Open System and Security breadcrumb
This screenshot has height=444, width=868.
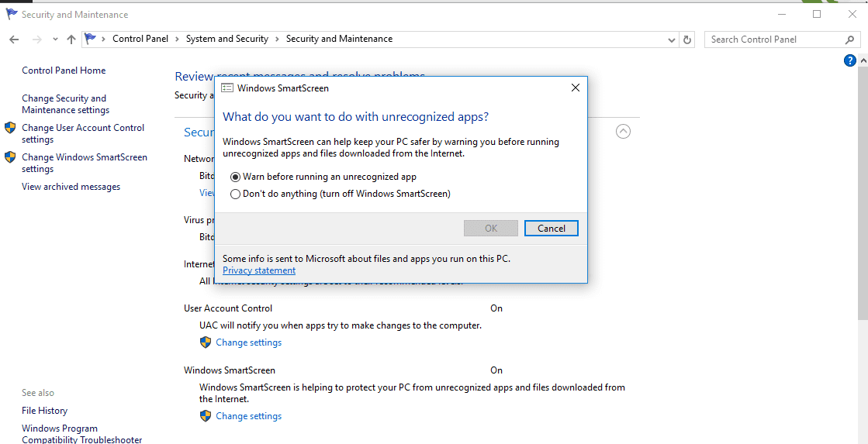tap(227, 39)
